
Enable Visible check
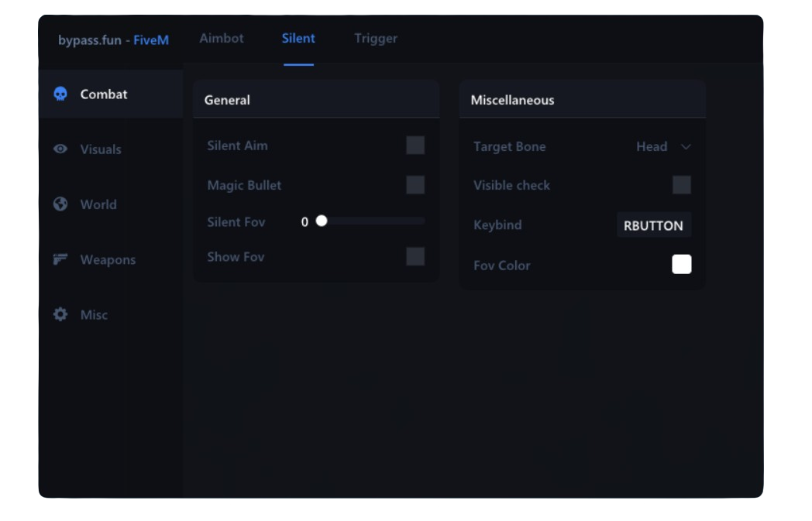[x=681, y=184]
